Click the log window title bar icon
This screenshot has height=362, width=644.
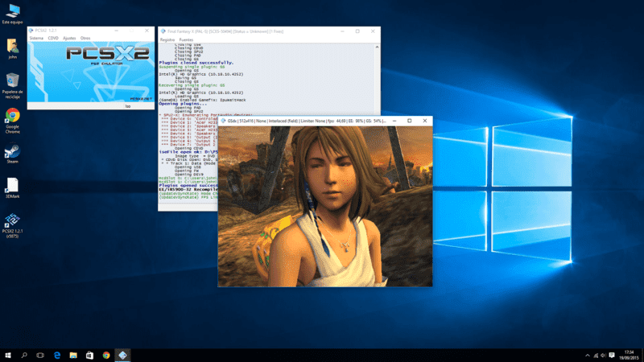pyautogui.click(x=163, y=31)
